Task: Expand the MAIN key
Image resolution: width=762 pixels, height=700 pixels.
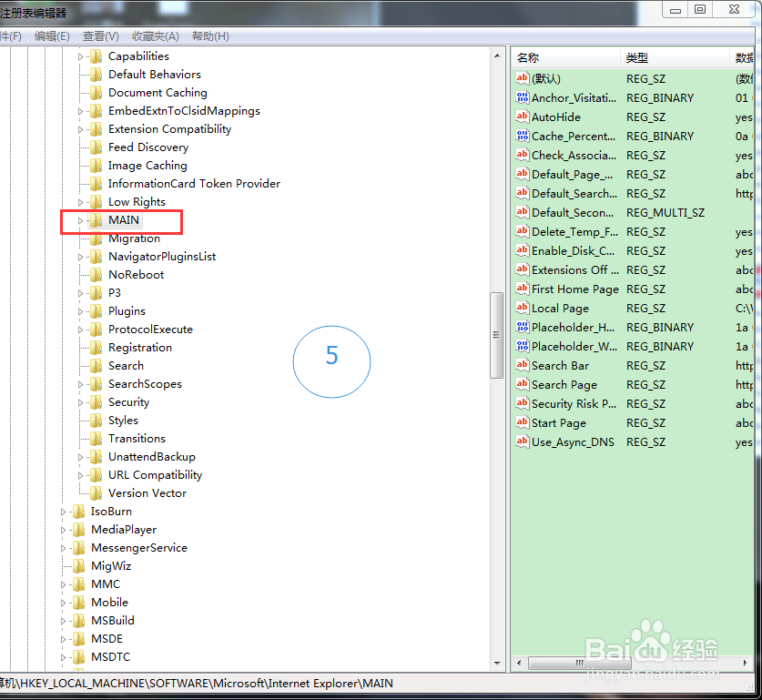Action: [80, 220]
